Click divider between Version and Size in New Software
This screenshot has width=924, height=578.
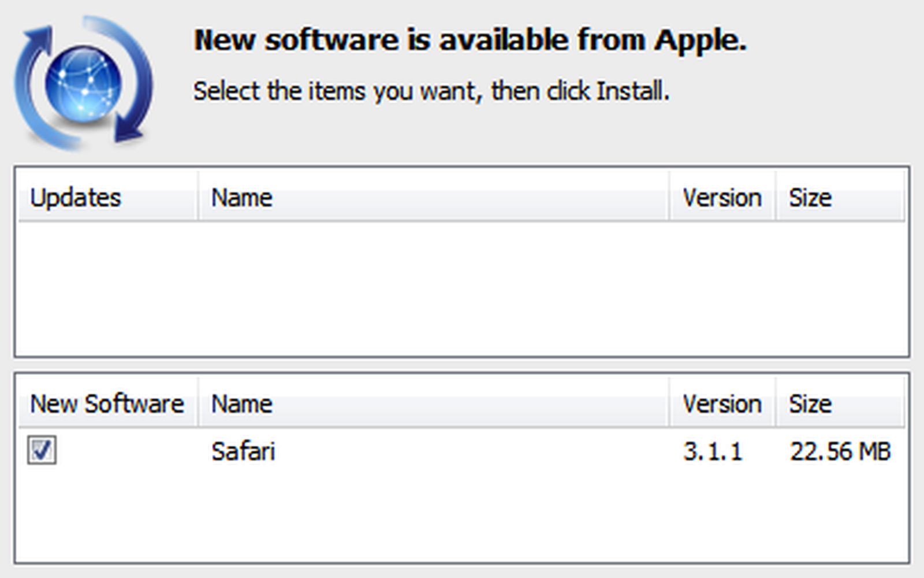click(776, 403)
